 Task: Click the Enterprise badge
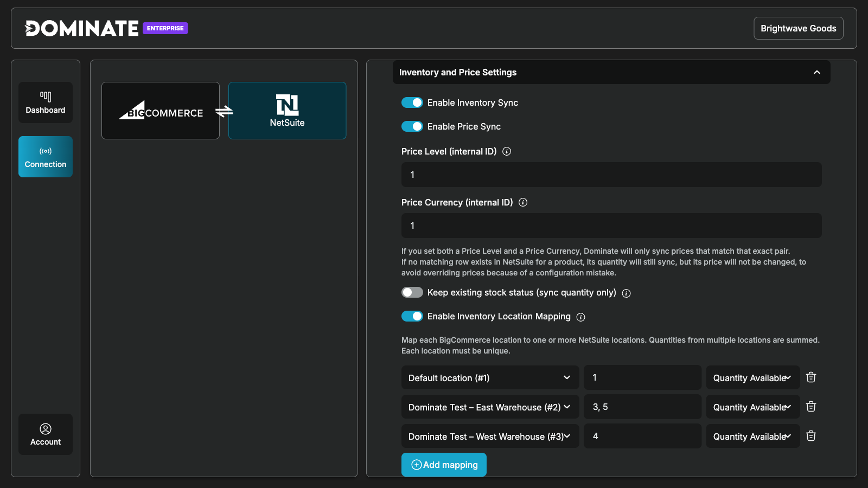[x=165, y=28]
